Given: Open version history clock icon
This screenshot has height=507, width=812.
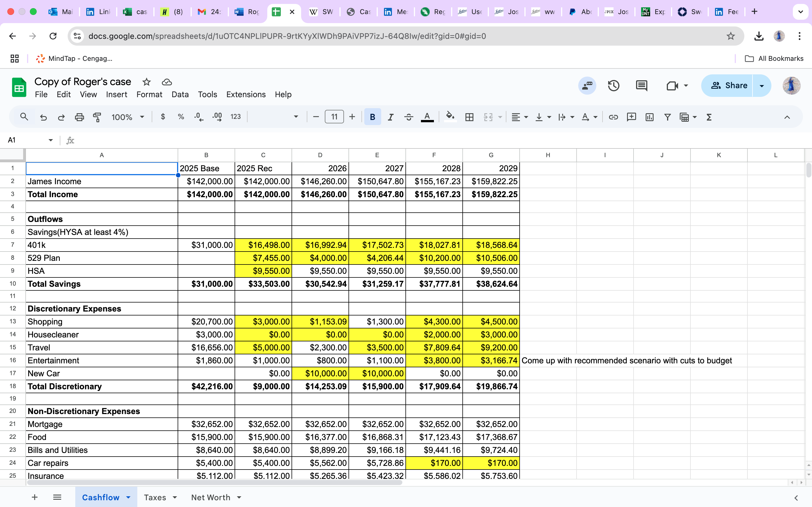Looking at the screenshot, I should pyautogui.click(x=614, y=86).
